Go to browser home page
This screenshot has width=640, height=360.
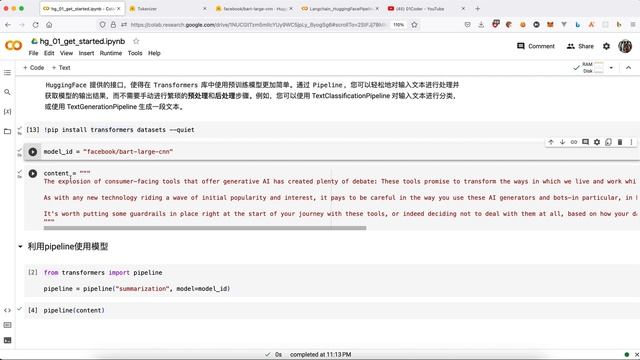pyautogui.click(x=49, y=25)
